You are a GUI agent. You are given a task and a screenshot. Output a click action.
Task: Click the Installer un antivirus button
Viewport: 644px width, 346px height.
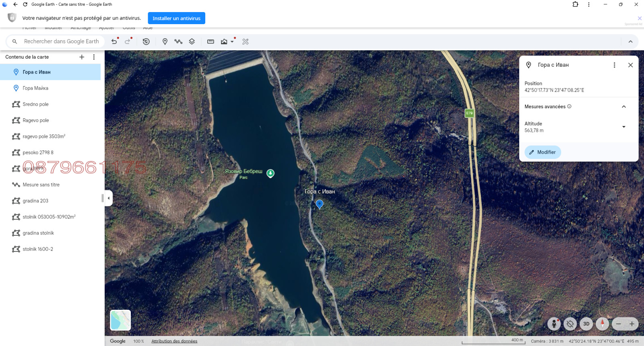tap(176, 18)
